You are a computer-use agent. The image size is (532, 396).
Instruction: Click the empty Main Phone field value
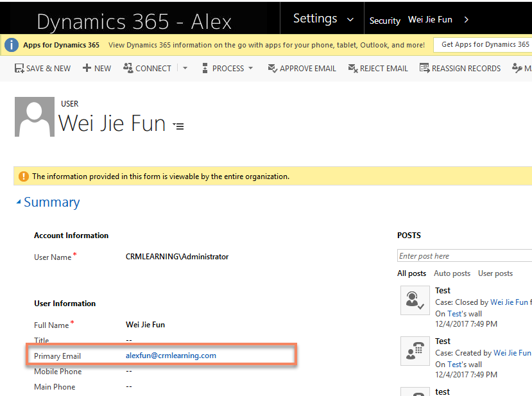pyautogui.click(x=129, y=386)
